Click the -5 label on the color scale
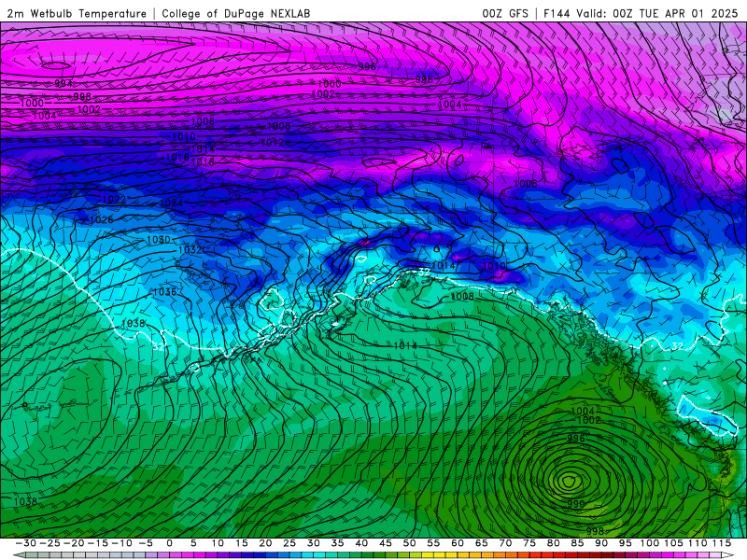 [x=146, y=543]
